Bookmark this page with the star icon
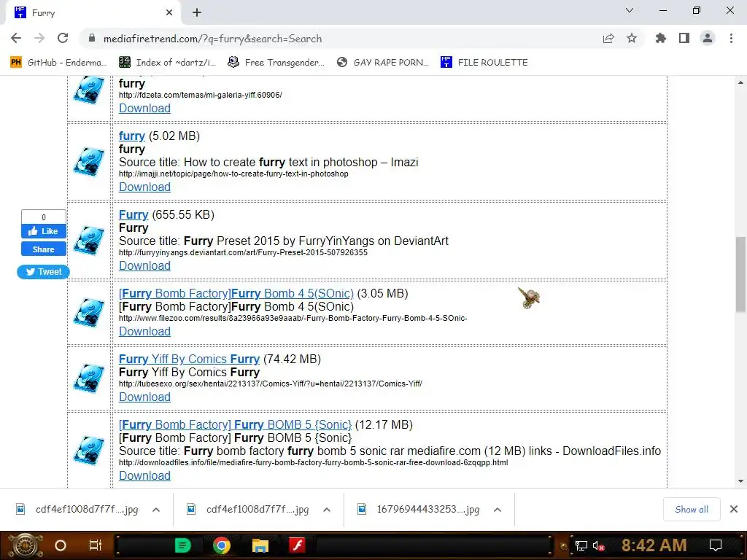 (x=632, y=39)
